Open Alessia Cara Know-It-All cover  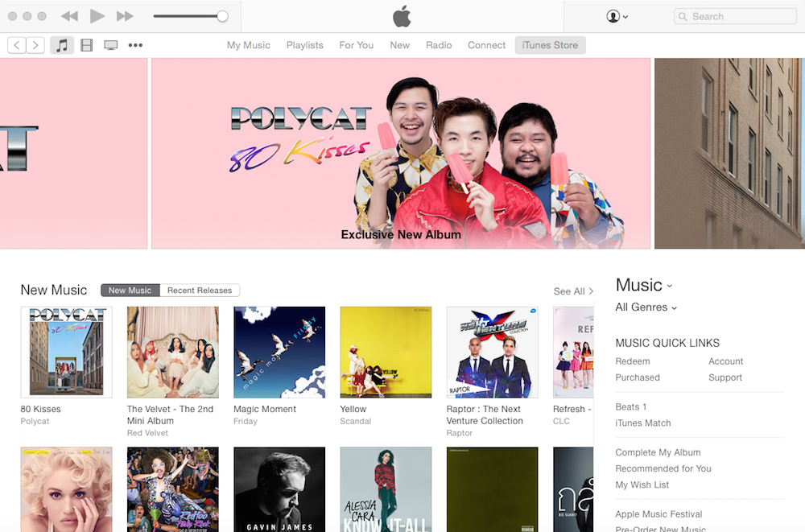tap(386, 489)
